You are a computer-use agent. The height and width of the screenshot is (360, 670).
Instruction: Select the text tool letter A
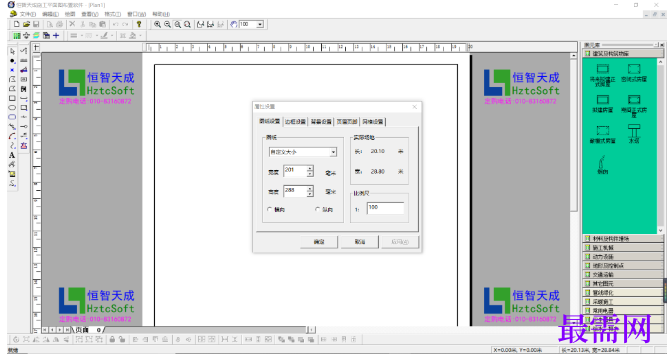pos(12,155)
